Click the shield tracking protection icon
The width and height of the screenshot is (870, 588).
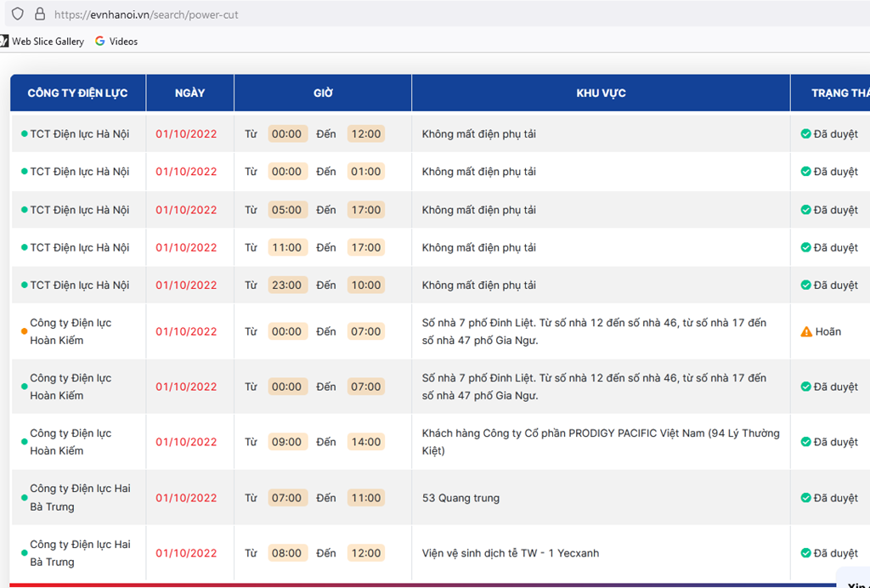click(x=18, y=14)
